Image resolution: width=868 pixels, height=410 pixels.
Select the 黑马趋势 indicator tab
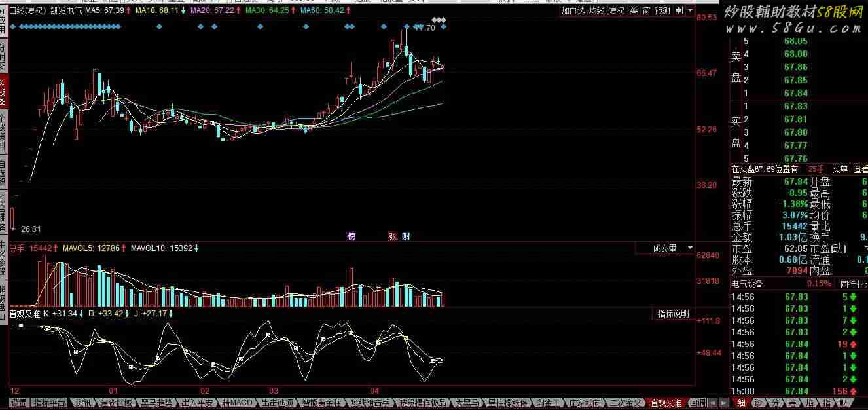157,403
